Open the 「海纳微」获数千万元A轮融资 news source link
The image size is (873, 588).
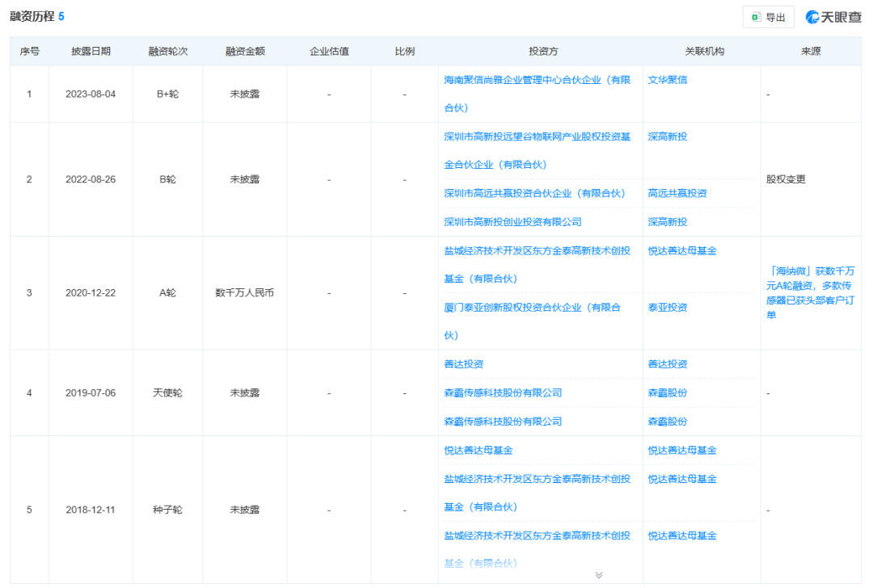pos(810,292)
